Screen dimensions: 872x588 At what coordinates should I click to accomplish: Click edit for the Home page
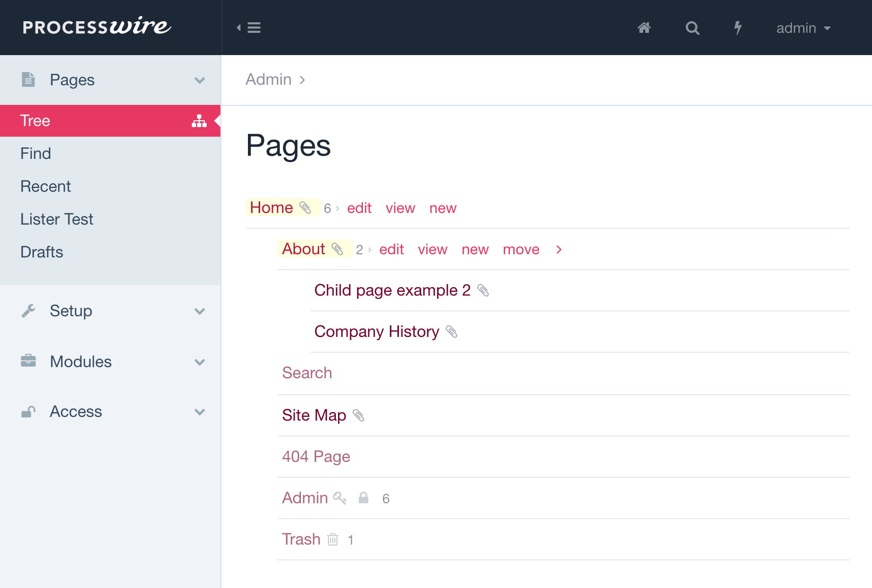pyautogui.click(x=359, y=208)
